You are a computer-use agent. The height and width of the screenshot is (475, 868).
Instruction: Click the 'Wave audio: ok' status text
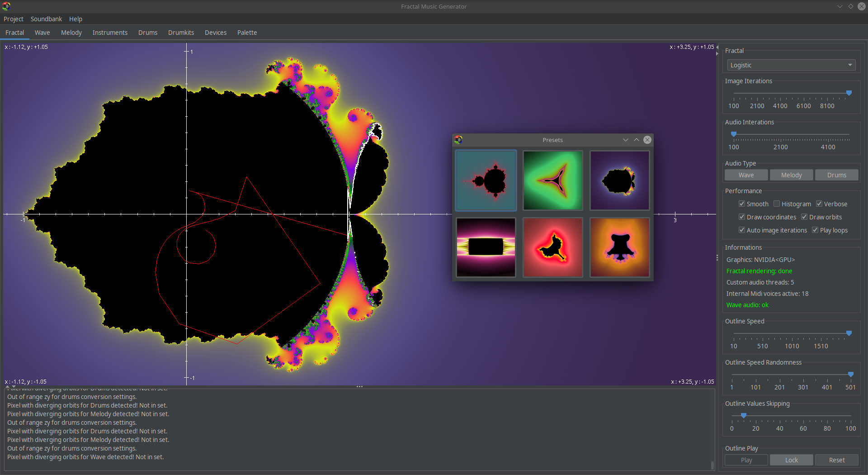pos(747,305)
